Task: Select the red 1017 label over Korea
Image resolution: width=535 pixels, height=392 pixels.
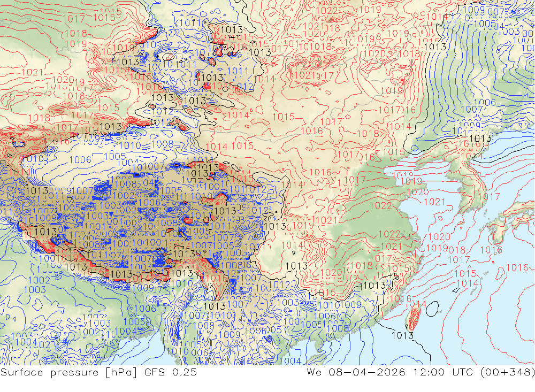Action: 488,196
